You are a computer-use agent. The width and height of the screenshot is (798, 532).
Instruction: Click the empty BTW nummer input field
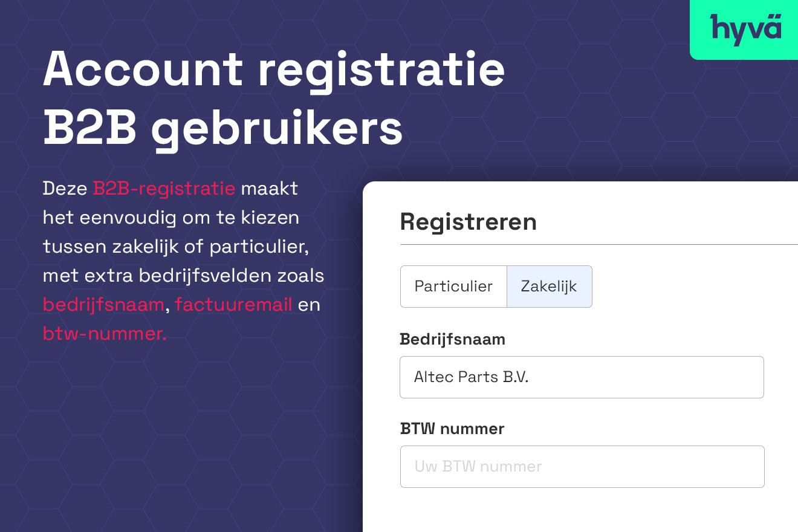pyautogui.click(x=580, y=466)
